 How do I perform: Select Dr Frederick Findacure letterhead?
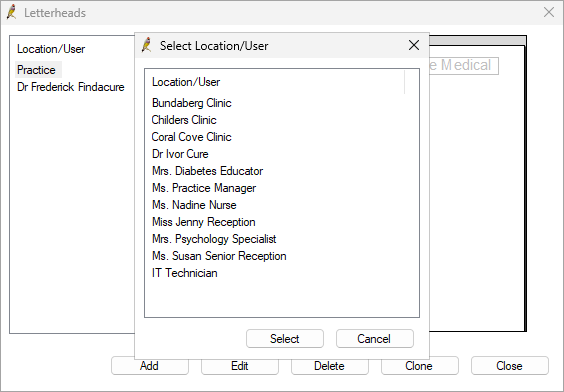[x=70, y=87]
